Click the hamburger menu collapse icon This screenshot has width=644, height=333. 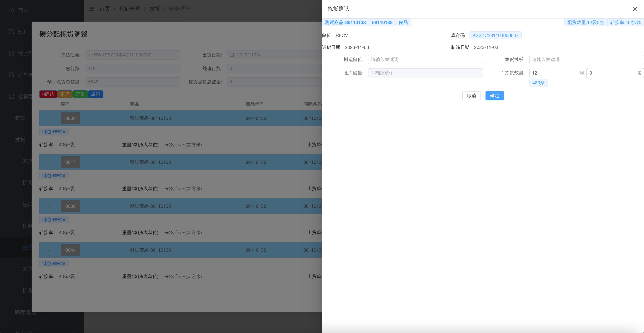click(x=92, y=9)
